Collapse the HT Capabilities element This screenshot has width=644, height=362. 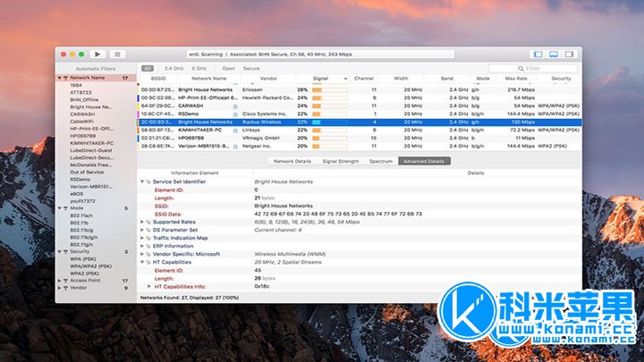point(142,262)
